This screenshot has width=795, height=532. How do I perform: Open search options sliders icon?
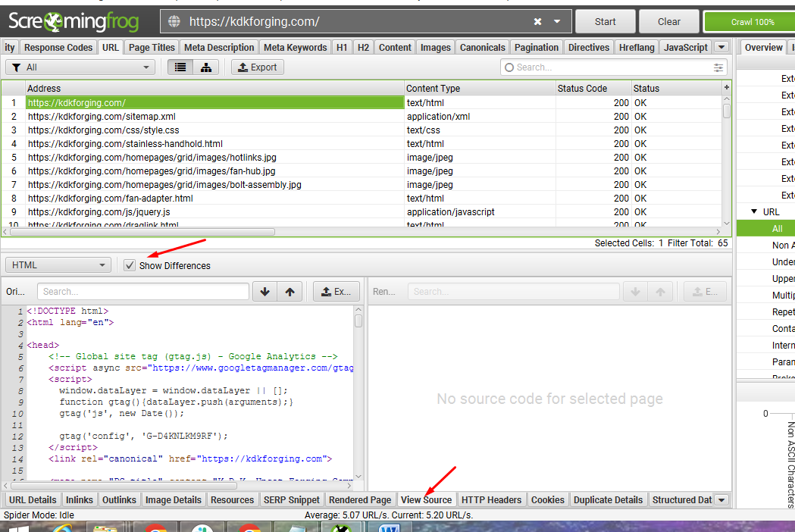tap(718, 67)
